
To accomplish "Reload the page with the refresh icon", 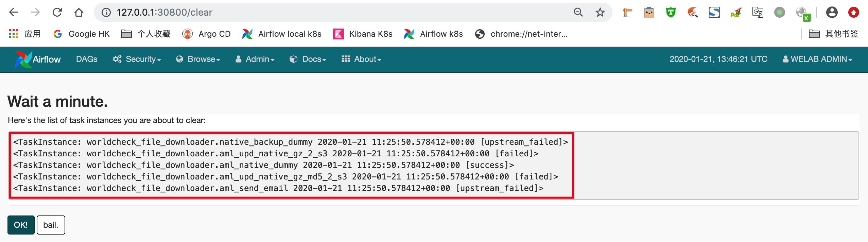I will pyautogui.click(x=57, y=13).
